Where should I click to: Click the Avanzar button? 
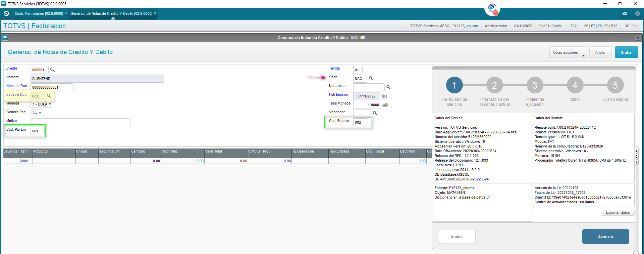pos(605,237)
